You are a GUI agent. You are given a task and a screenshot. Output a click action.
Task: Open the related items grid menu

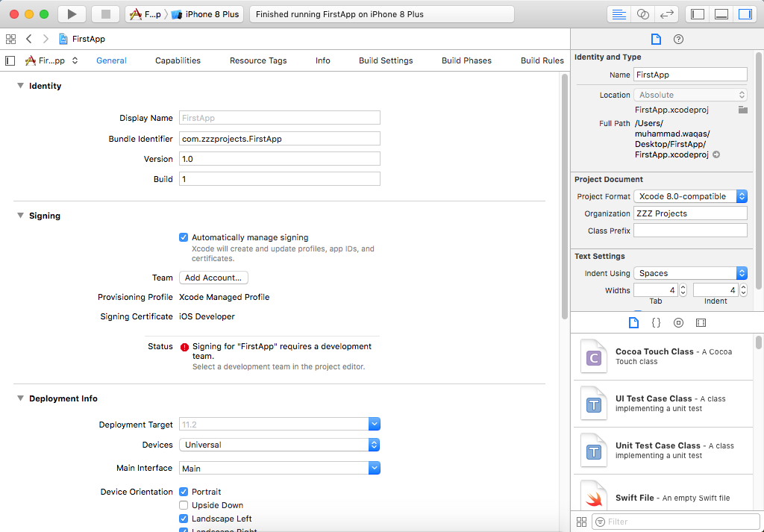10,39
